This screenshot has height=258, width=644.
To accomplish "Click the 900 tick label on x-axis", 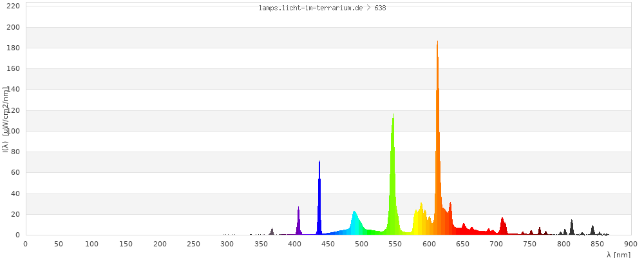I will tap(631, 243).
